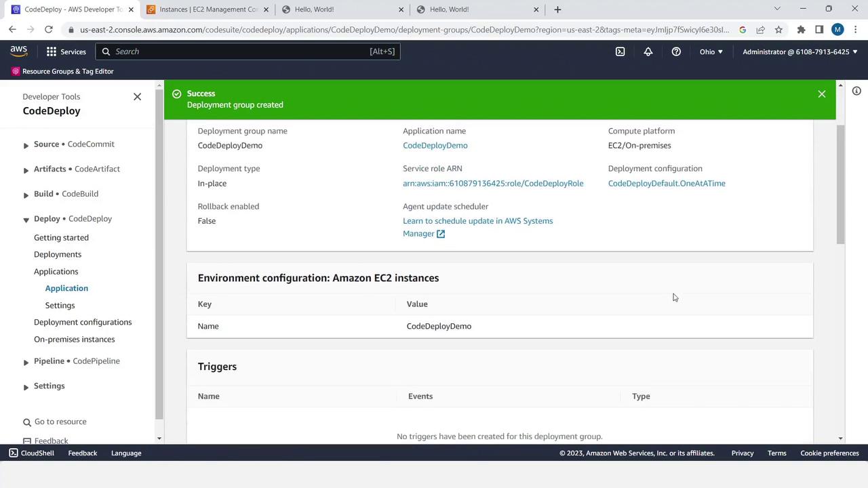The height and width of the screenshot is (488, 868).
Task: Expand the Settings section in sidebar
Action: pyautogui.click(x=26, y=387)
